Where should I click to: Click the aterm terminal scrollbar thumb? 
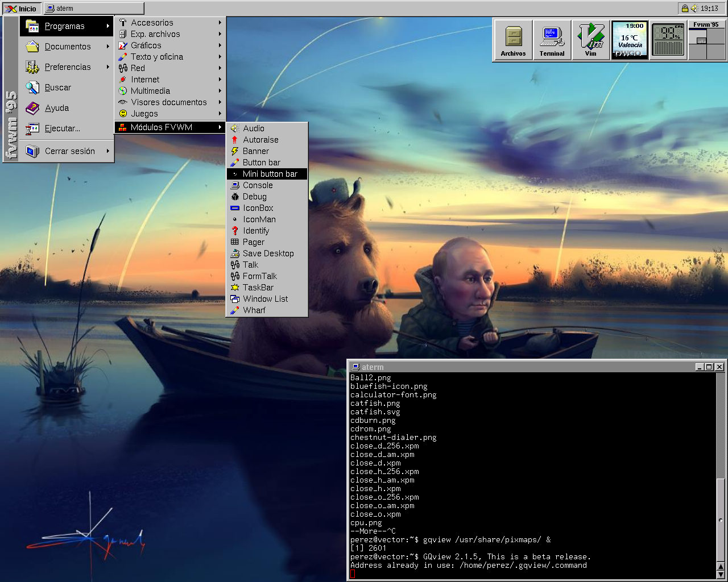(721, 519)
